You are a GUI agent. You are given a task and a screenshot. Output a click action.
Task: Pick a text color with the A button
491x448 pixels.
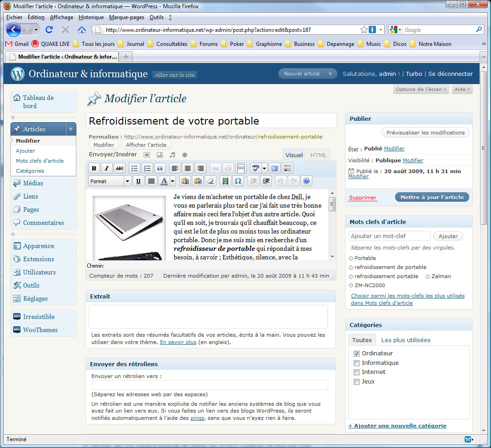coord(164,181)
